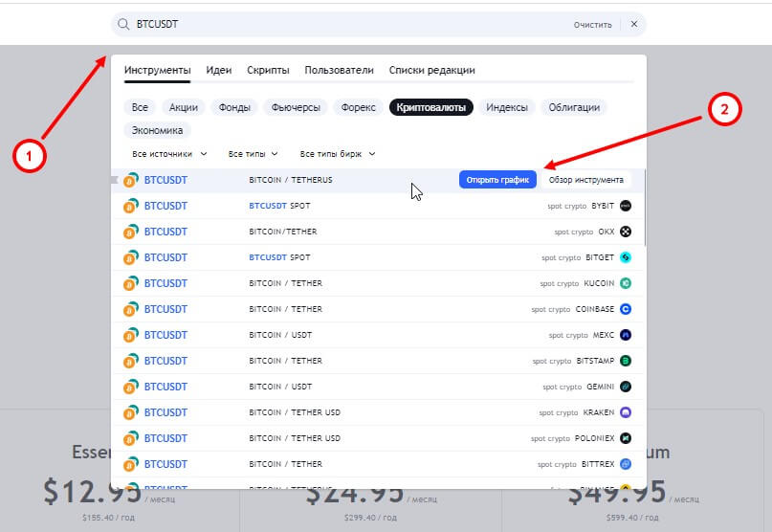Click the Coinbase exchange logo icon
The width and height of the screenshot is (772, 532).
pyautogui.click(x=626, y=309)
